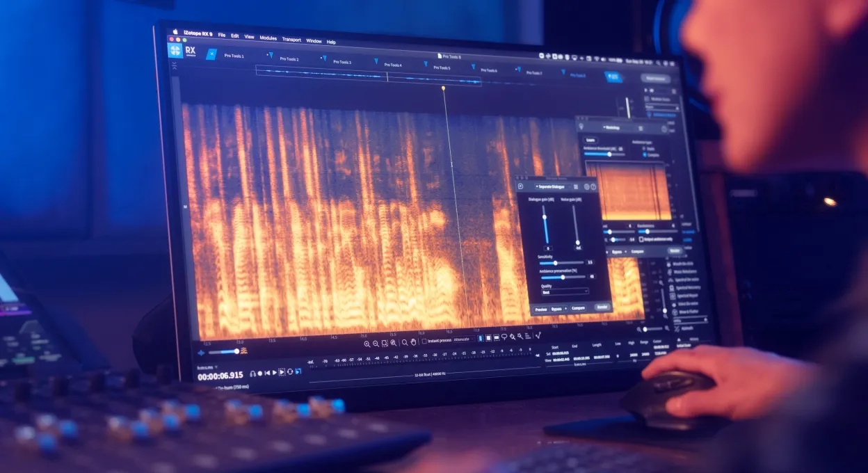Viewport: 868px width, 473px height.
Task: Select the Grab hand tool
Action: (413, 342)
